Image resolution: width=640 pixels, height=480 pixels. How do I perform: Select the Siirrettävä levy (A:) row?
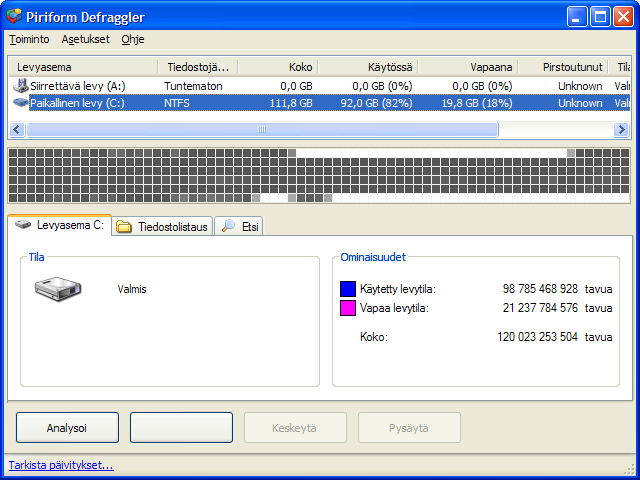click(320, 86)
